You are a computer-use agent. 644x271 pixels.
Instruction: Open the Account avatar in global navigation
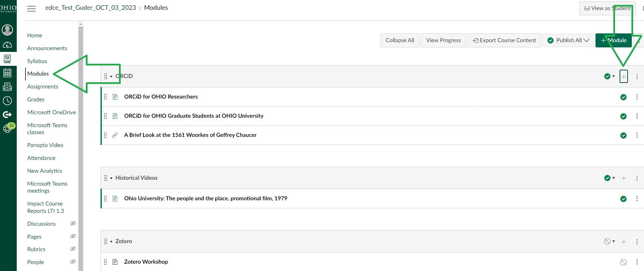pos(7,30)
